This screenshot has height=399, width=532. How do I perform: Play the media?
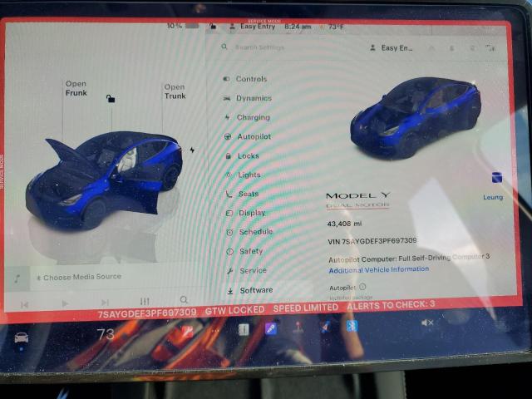65,303
